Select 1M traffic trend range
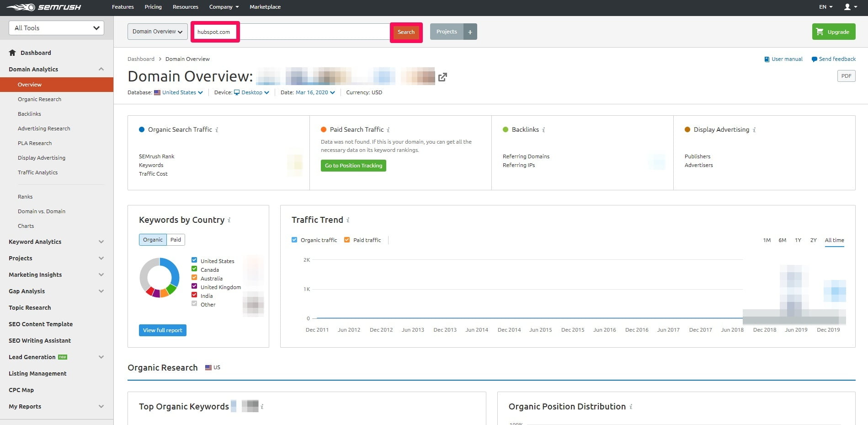 pos(767,240)
